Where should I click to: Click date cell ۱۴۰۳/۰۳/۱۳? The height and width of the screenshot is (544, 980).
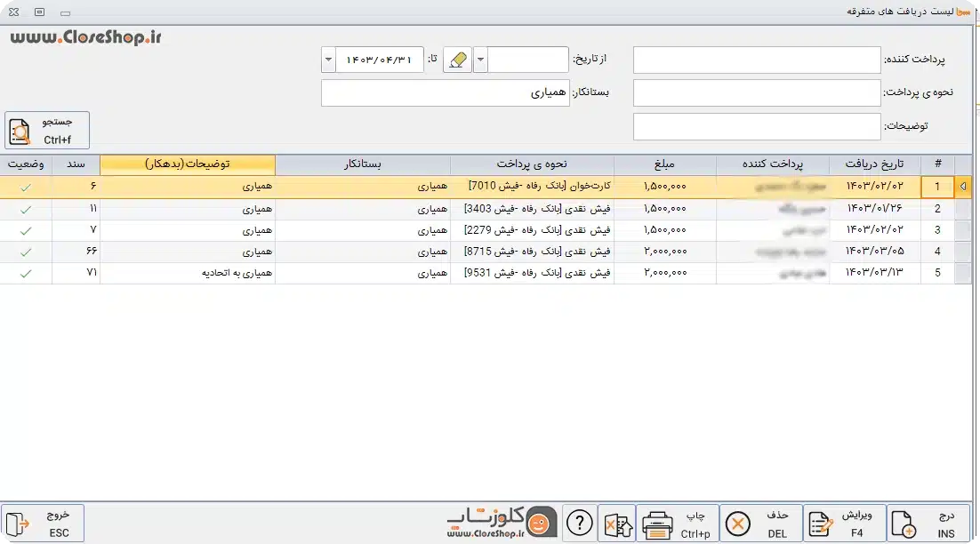(x=874, y=272)
